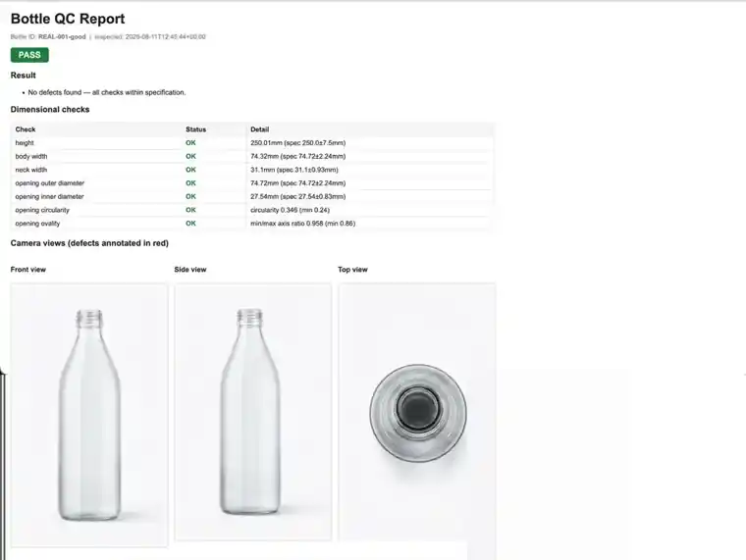Viewport: 746px width, 560px height.
Task: Open the Side view bottle image
Action: coord(253,412)
